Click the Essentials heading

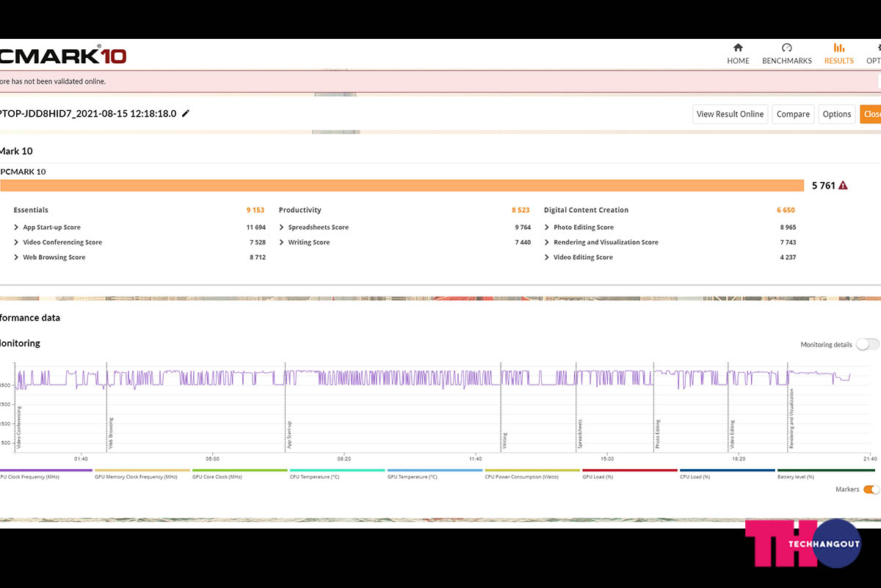coord(31,210)
